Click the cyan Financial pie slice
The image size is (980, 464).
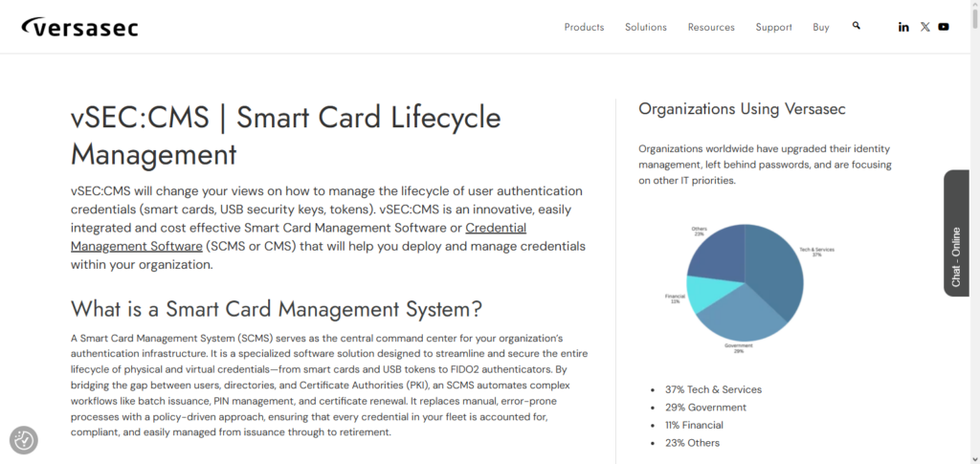coord(709,292)
